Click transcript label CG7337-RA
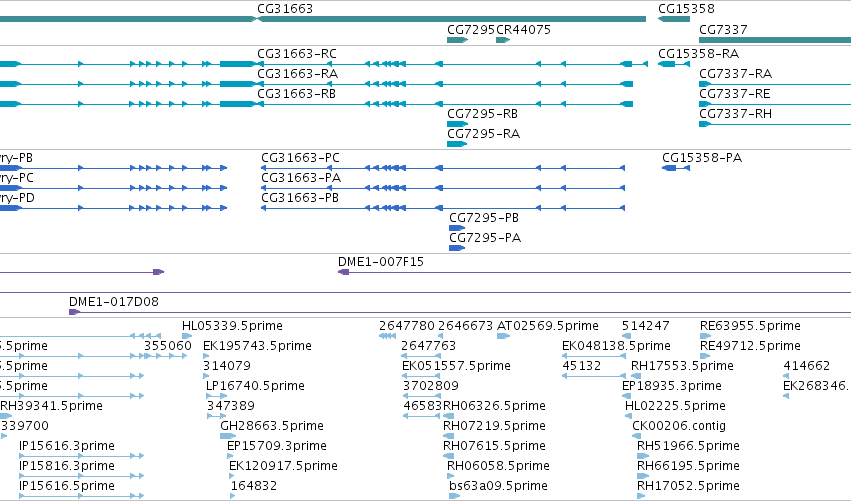The image size is (851, 501). click(735, 74)
